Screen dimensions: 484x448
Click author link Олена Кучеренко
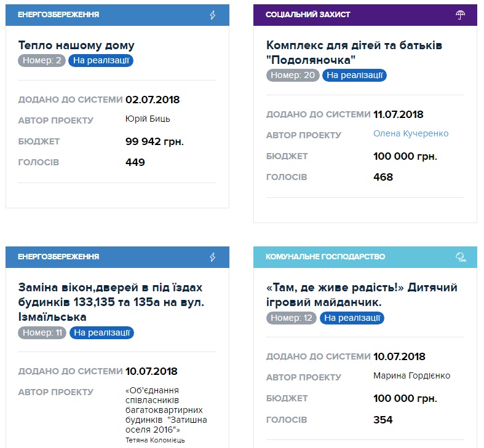(411, 133)
